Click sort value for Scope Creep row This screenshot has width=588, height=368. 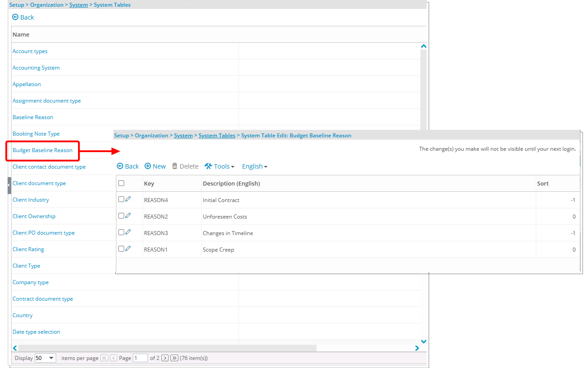(574, 250)
